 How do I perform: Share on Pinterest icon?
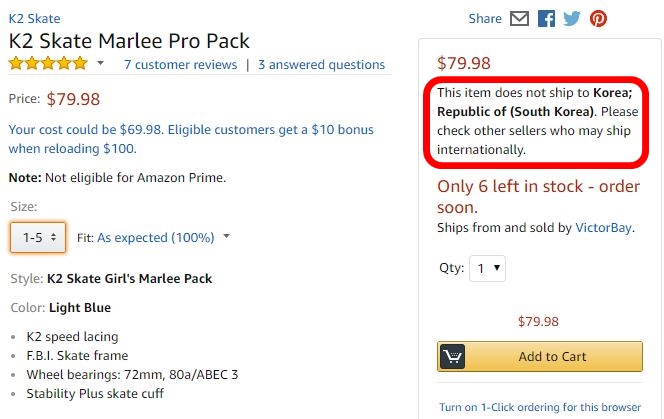tap(598, 19)
